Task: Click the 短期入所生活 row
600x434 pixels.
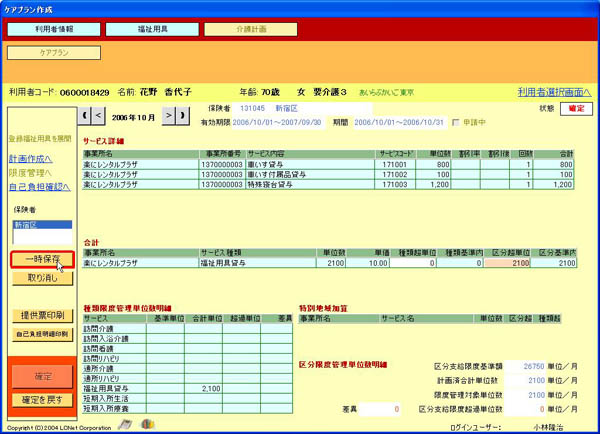Action: point(188,398)
